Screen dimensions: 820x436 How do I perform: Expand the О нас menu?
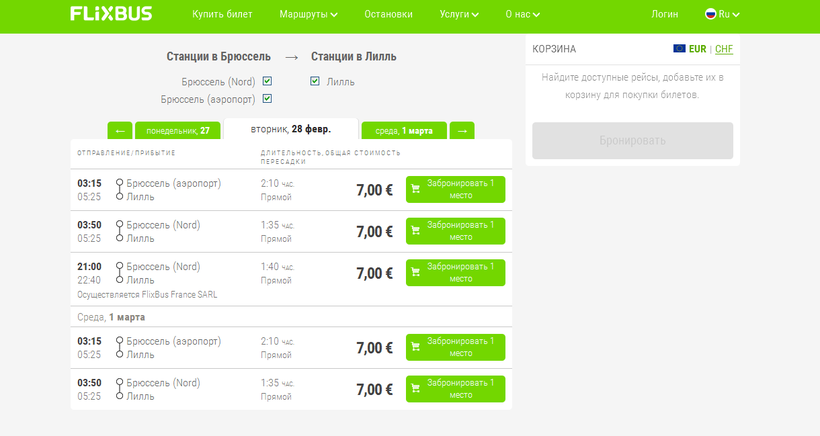coord(522,15)
